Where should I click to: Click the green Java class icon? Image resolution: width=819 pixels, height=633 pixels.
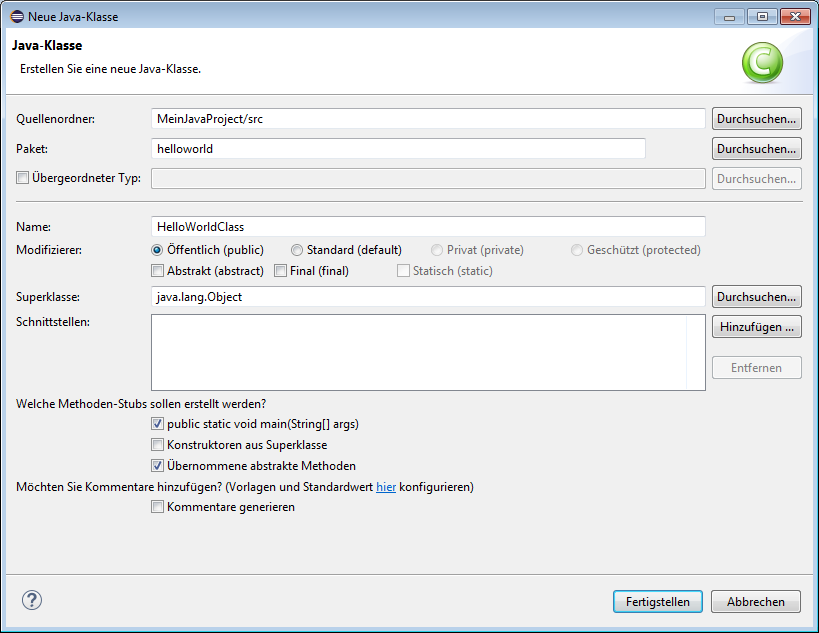(762, 62)
